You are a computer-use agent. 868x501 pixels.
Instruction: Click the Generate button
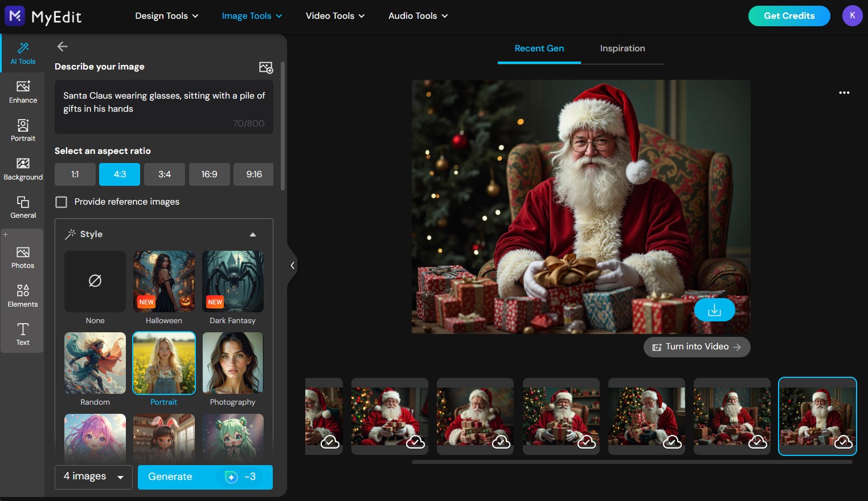[x=205, y=477]
